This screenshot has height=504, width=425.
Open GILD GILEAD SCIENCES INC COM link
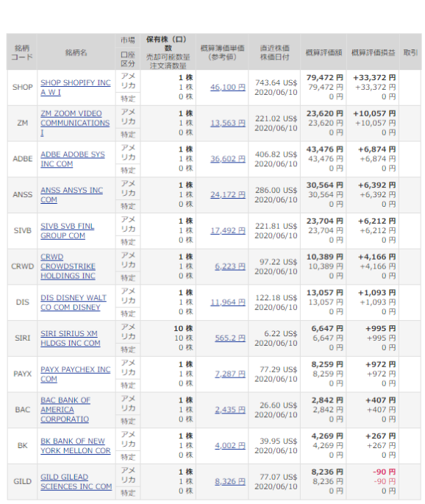[76, 481]
